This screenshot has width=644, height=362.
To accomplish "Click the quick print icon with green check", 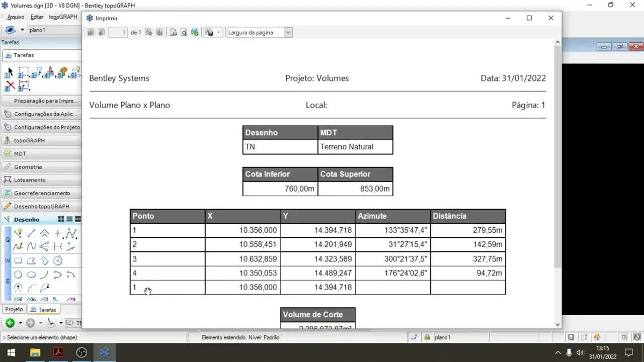I will coord(195,32).
